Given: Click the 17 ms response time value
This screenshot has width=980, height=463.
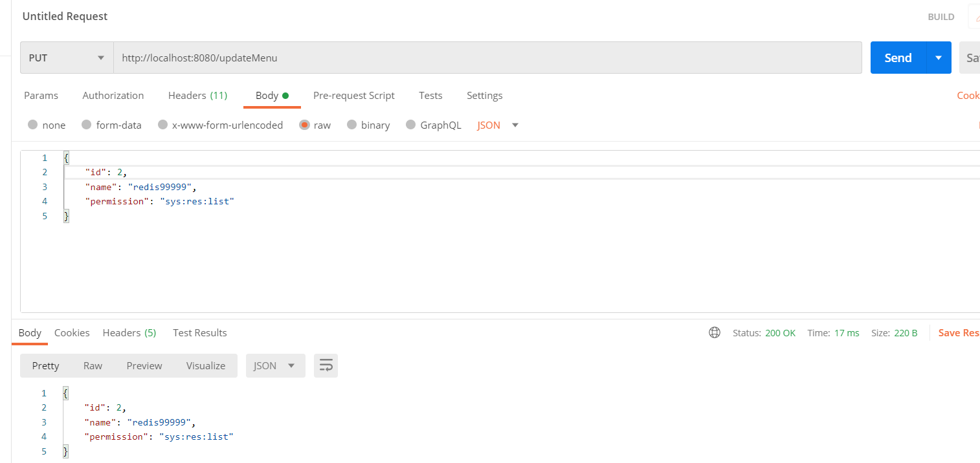Looking at the screenshot, I should pos(847,332).
